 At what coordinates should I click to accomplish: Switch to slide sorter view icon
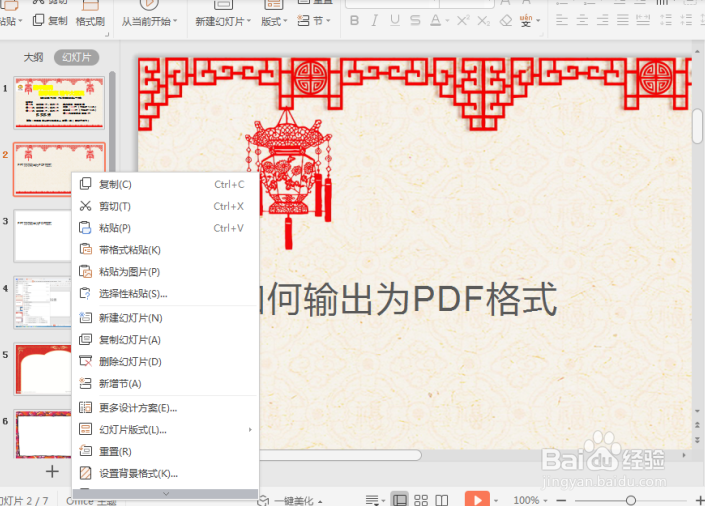(421, 500)
